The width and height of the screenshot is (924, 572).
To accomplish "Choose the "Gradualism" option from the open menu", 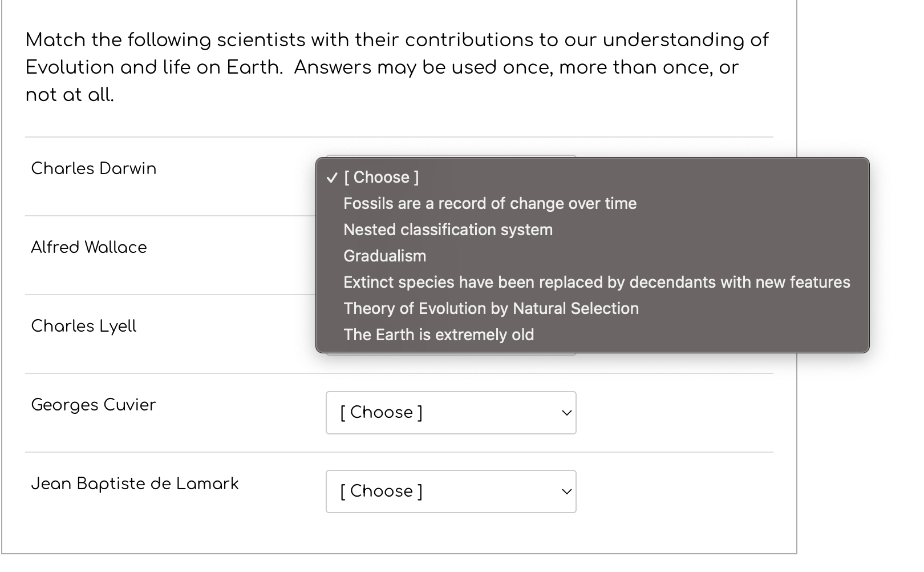I will pos(384,256).
